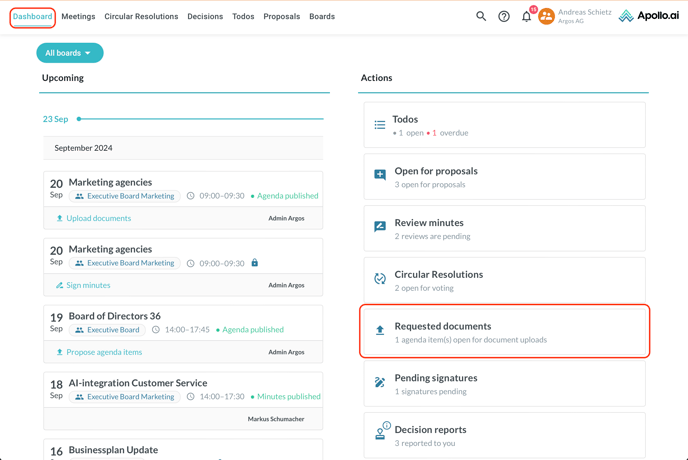The height and width of the screenshot is (460, 688).
Task: Click the Upload documents link
Action: [98, 218]
